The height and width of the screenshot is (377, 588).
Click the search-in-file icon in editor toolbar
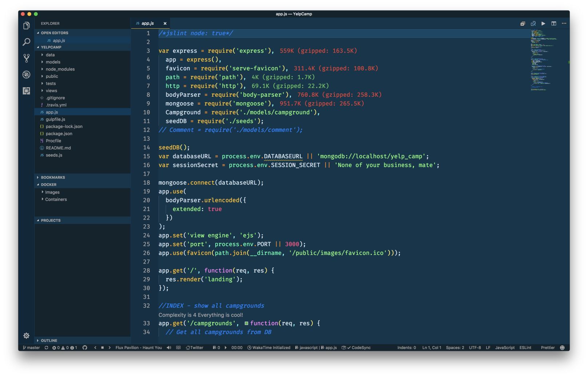[533, 24]
